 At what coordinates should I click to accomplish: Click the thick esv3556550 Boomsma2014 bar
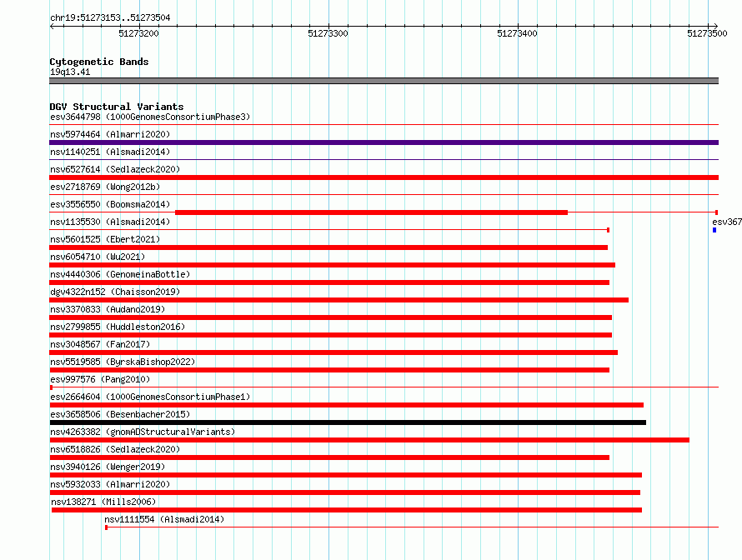(372, 212)
